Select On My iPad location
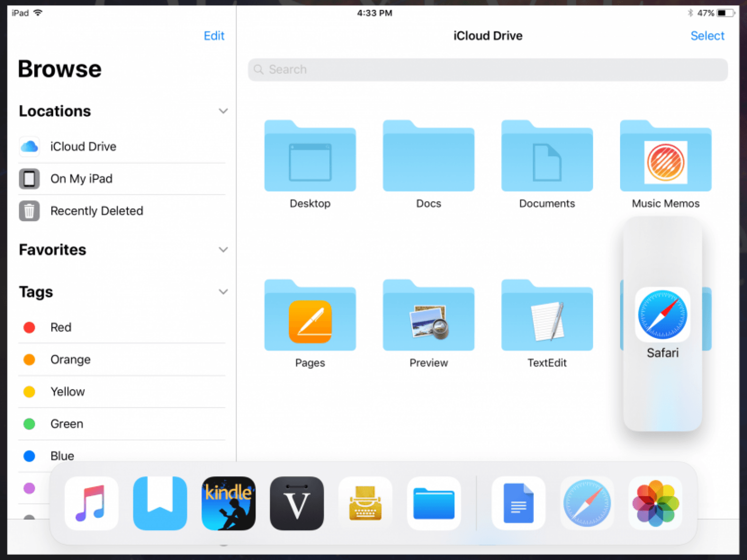747x560 pixels. pyautogui.click(x=122, y=178)
